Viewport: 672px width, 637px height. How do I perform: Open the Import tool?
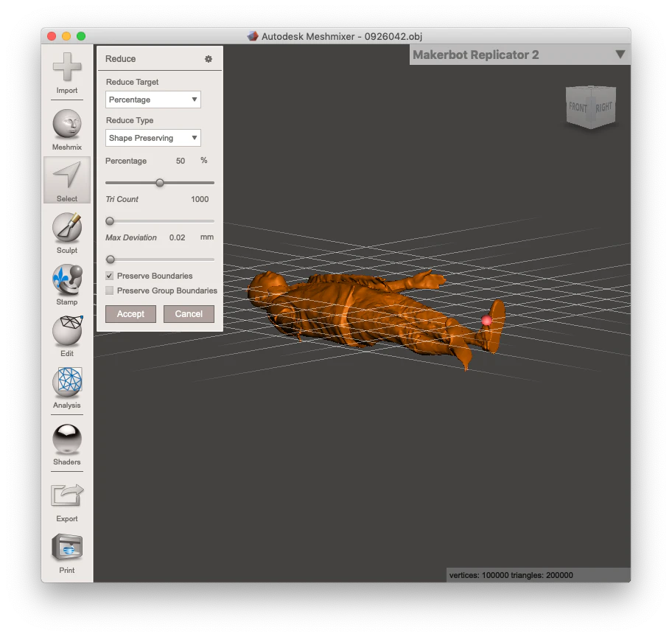pos(67,73)
